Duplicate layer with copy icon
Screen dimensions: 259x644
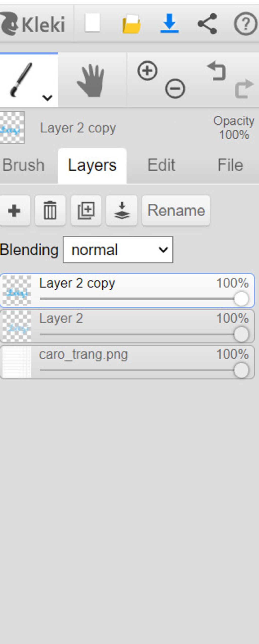point(86,210)
